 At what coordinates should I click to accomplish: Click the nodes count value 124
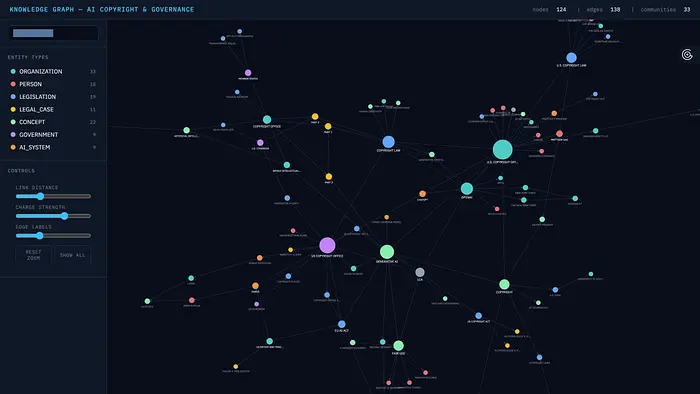click(561, 9)
